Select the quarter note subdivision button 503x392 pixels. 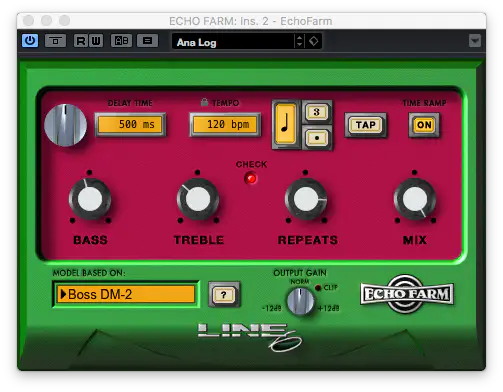[x=285, y=124]
